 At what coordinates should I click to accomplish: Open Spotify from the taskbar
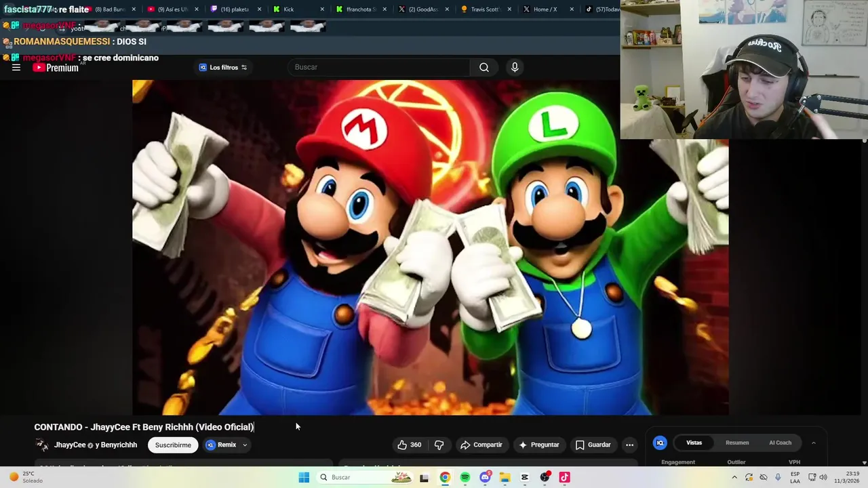coord(465,477)
